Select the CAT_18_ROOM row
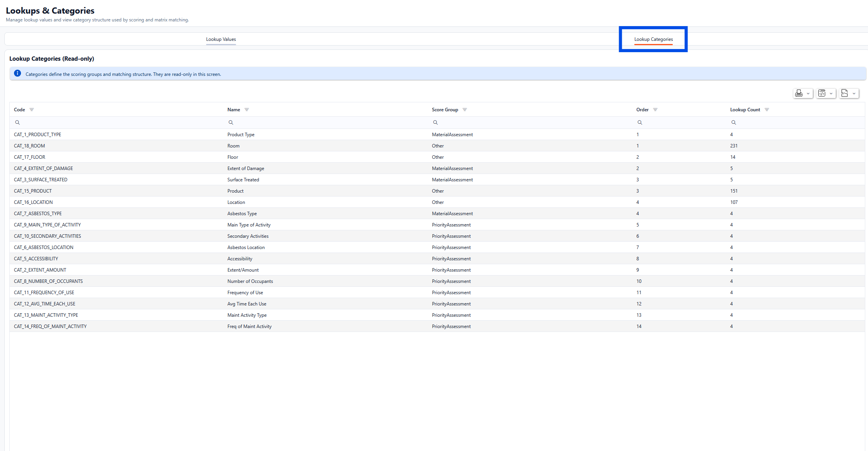The width and height of the screenshot is (868, 451). coord(30,146)
